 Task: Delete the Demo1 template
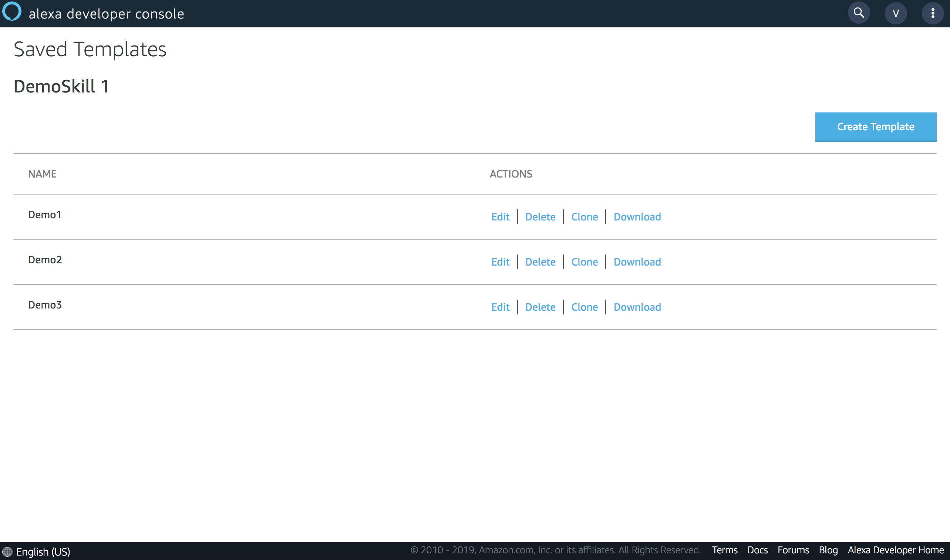tap(540, 217)
